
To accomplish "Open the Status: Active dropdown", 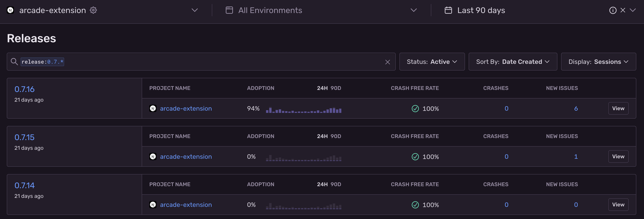I will click(432, 62).
